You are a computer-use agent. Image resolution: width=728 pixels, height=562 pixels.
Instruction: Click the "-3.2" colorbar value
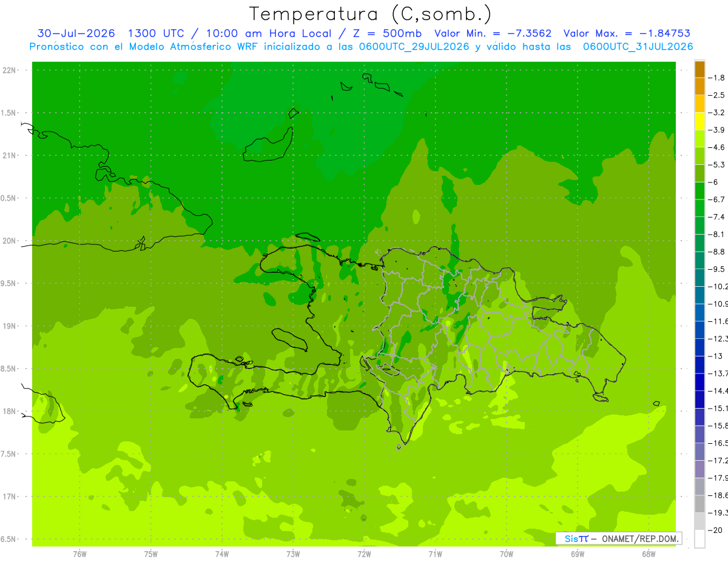(716, 113)
